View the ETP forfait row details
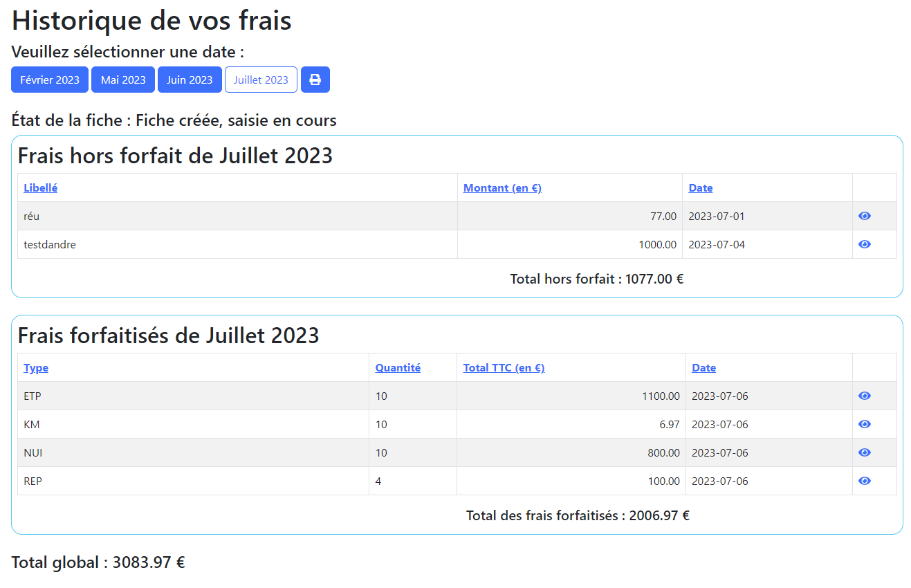This screenshot has height=588, width=911. pyautogui.click(x=864, y=396)
